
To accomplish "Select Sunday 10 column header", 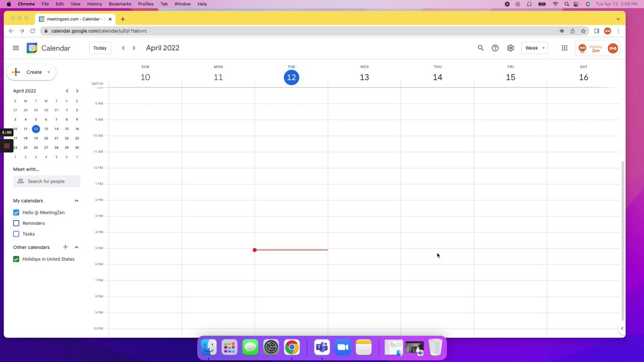I will 145,74.
